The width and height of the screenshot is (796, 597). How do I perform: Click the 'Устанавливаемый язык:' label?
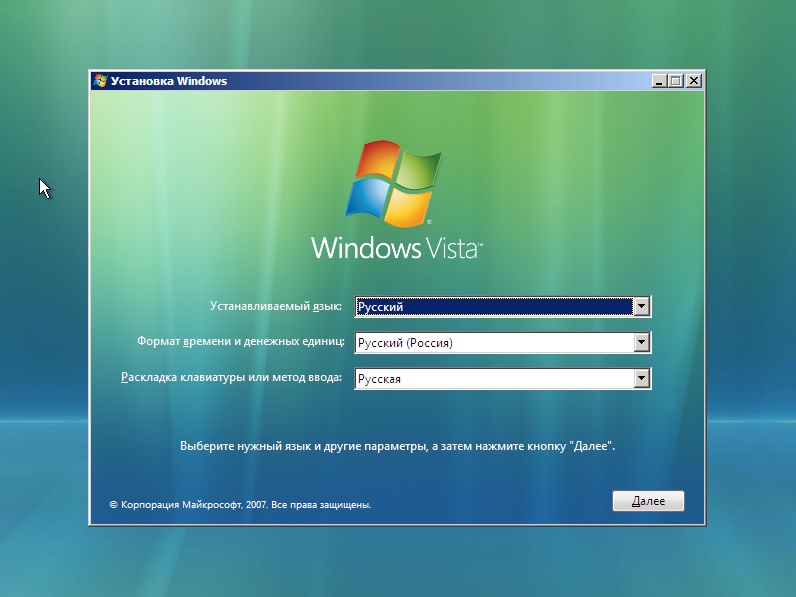tap(276, 306)
